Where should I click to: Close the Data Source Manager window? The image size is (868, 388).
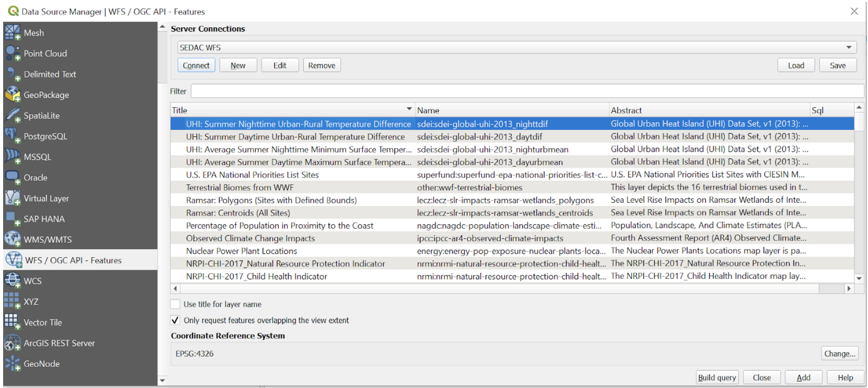click(x=854, y=11)
